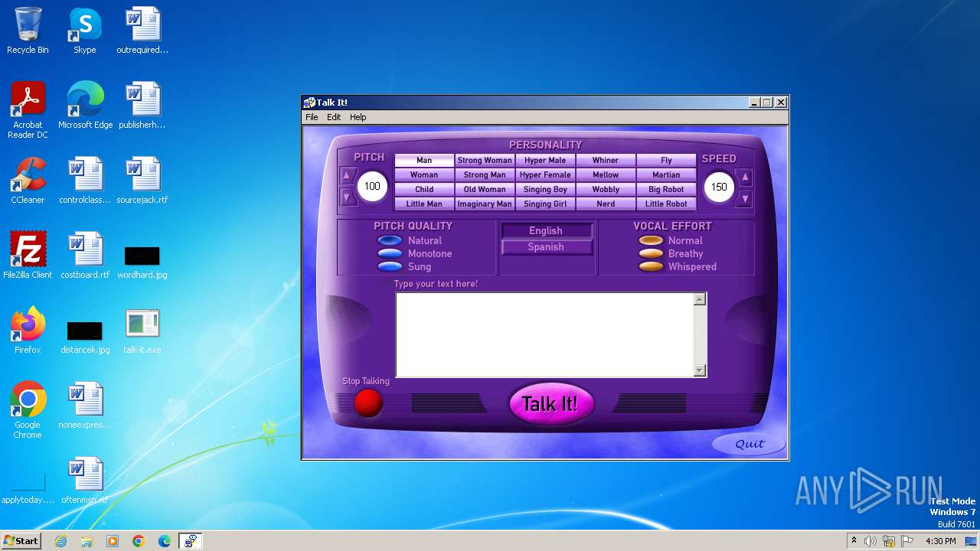Select wordhard.jpg image file on desktop
This screenshot has width=980, height=551.
click(x=142, y=260)
